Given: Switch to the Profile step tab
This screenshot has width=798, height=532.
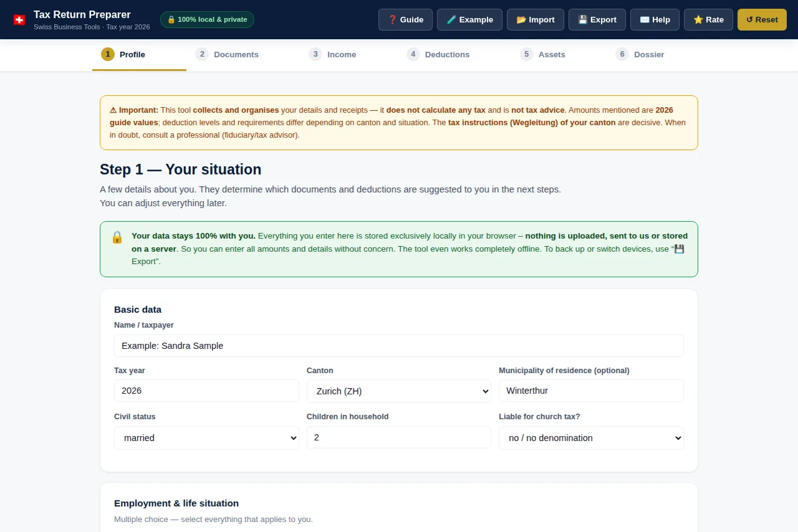Looking at the screenshot, I should 139,55.
